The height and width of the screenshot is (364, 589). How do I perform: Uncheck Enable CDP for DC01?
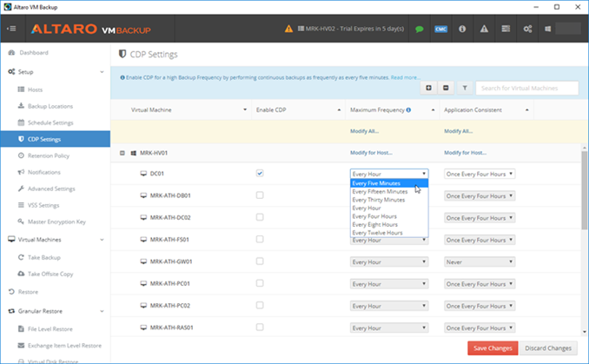(x=260, y=173)
